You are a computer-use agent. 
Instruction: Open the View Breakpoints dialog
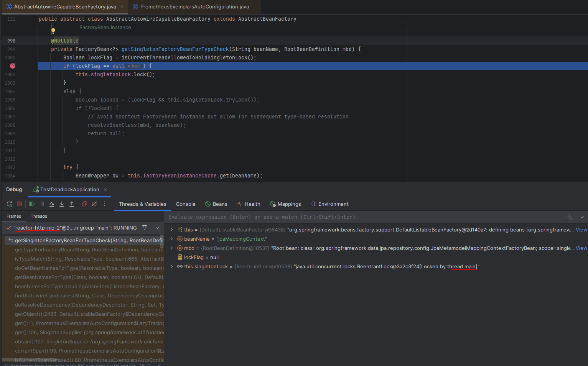pyautogui.click(x=84, y=204)
